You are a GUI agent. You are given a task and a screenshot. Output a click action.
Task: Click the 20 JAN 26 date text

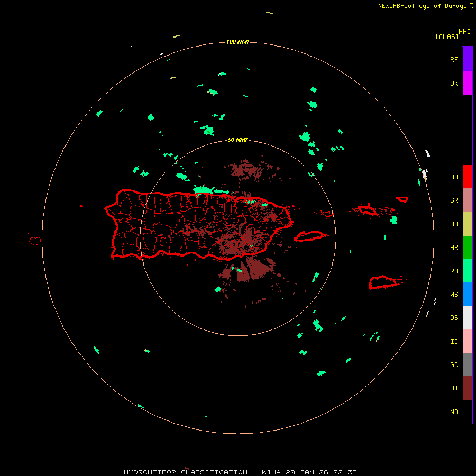click(307, 472)
